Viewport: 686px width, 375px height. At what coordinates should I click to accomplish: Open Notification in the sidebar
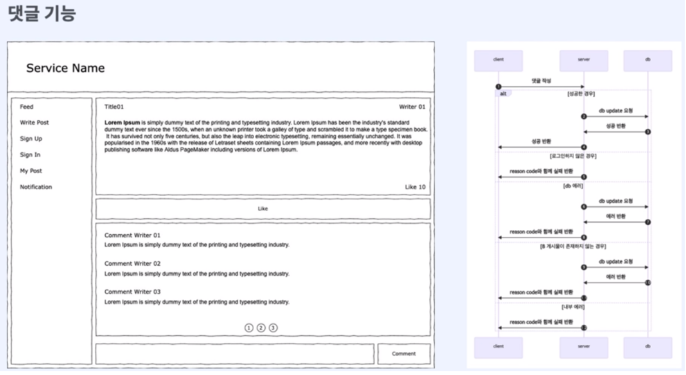35,187
